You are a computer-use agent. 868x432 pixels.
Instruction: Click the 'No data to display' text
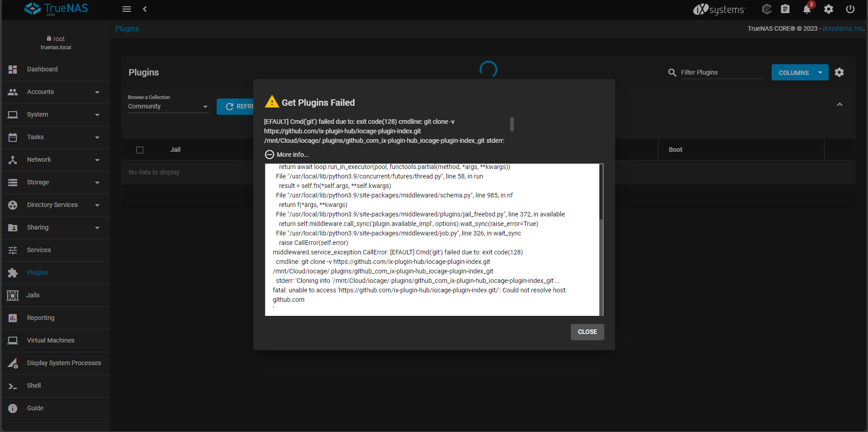[154, 172]
